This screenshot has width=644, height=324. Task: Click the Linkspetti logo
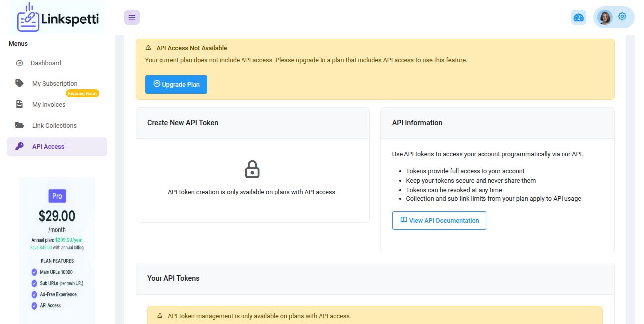click(x=58, y=18)
